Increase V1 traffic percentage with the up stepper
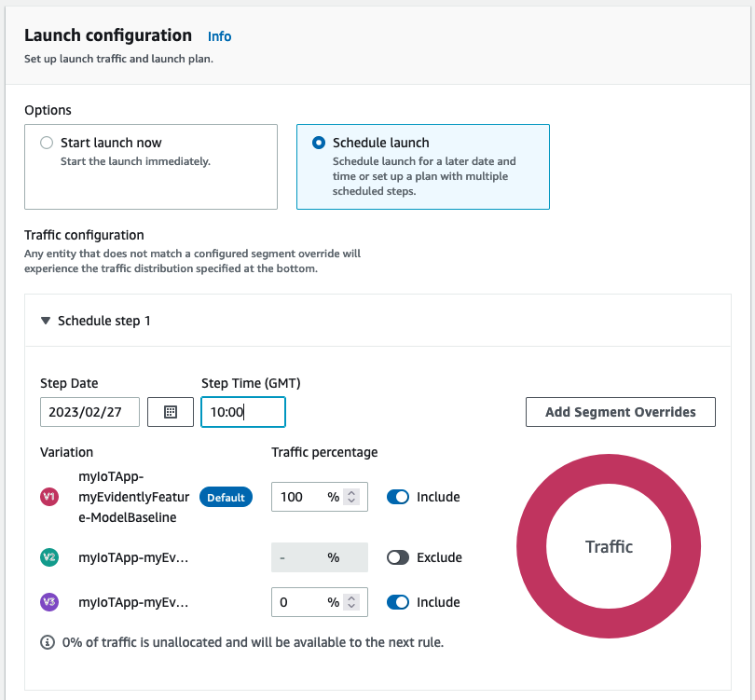Screen dimensions: 755x700 (352, 492)
